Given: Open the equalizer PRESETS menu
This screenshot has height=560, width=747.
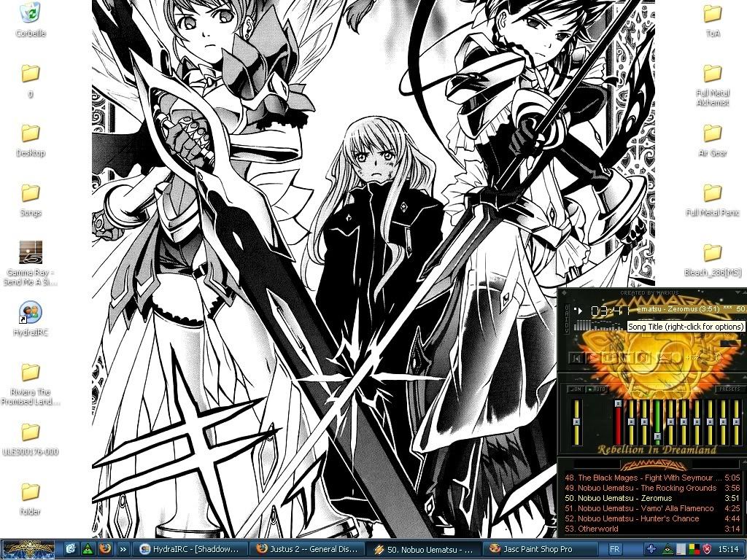Looking at the screenshot, I should pyautogui.click(x=729, y=389).
